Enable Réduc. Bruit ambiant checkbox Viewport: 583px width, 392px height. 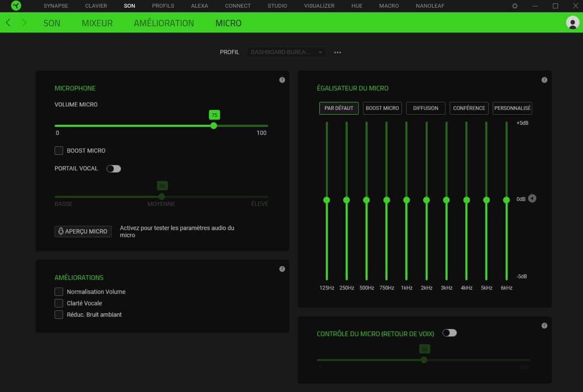point(59,315)
